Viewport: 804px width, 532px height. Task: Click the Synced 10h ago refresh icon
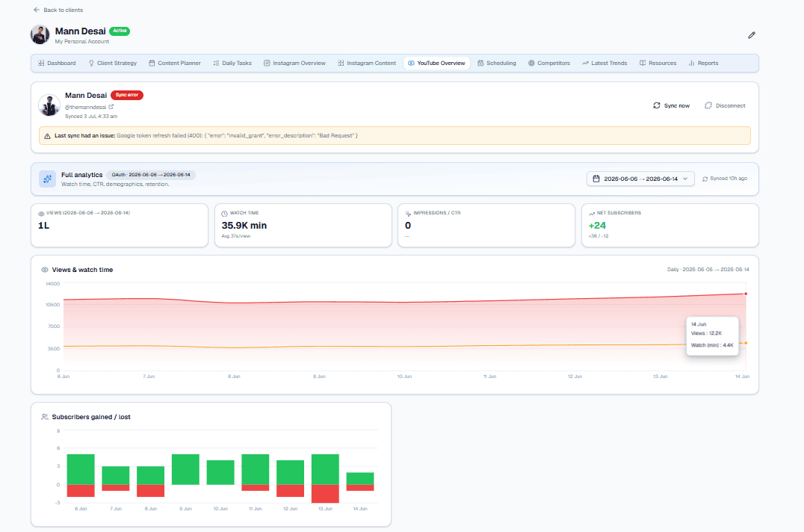click(705, 179)
